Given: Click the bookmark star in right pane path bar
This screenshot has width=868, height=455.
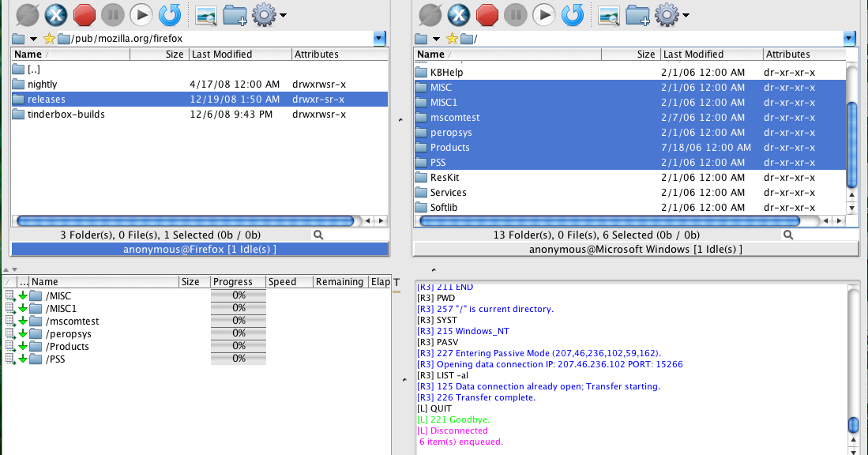Looking at the screenshot, I should click(452, 38).
